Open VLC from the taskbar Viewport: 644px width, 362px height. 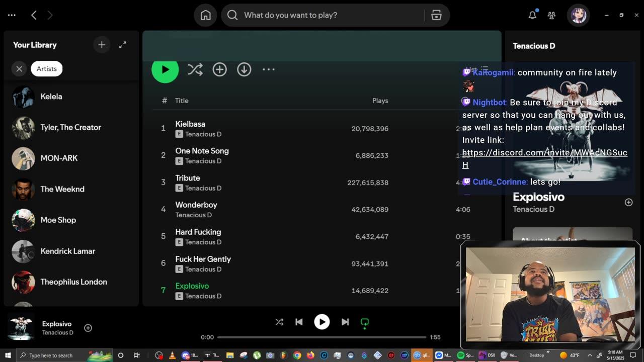[172, 355]
